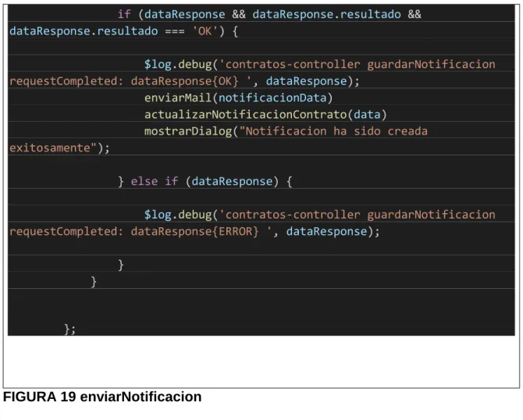Click the 'OK' string literal

coord(205,31)
